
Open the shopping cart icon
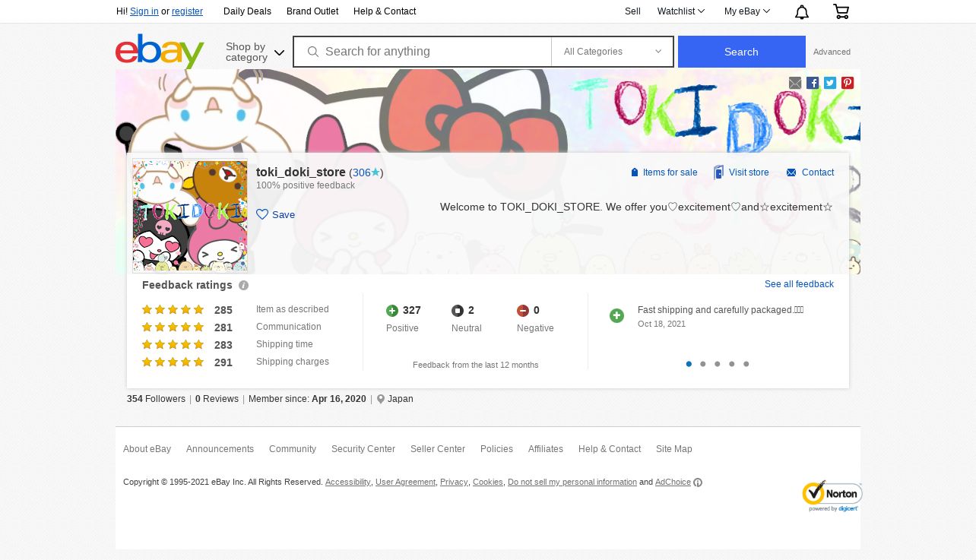841,11
